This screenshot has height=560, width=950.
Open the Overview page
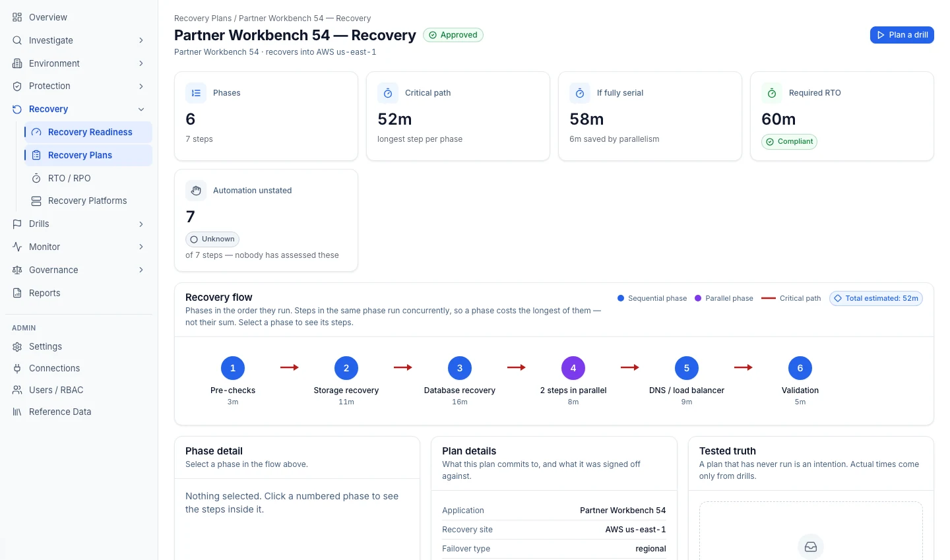[x=79, y=17]
